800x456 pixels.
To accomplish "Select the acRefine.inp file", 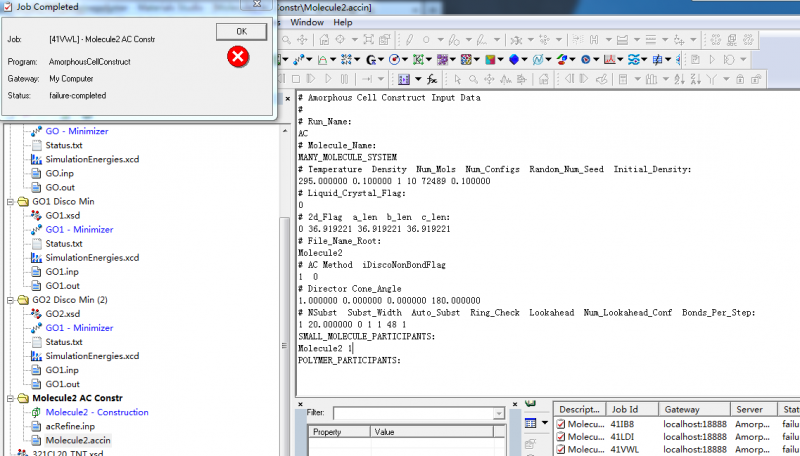I will pos(69,426).
